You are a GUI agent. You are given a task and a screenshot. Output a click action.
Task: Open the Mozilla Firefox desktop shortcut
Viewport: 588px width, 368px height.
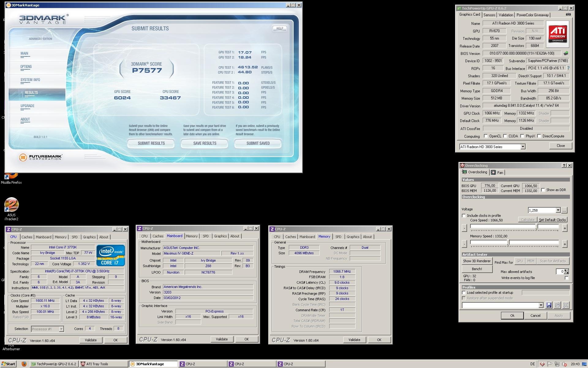click(x=11, y=178)
